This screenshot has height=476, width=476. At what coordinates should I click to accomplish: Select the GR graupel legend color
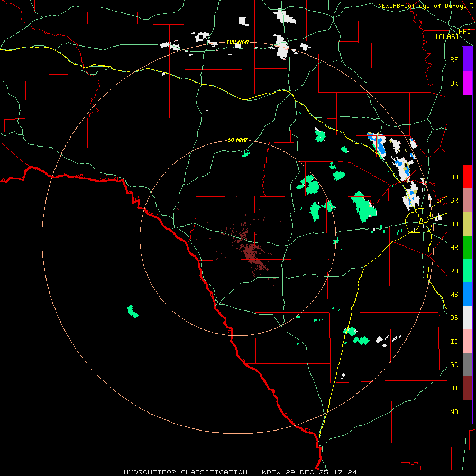click(467, 200)
